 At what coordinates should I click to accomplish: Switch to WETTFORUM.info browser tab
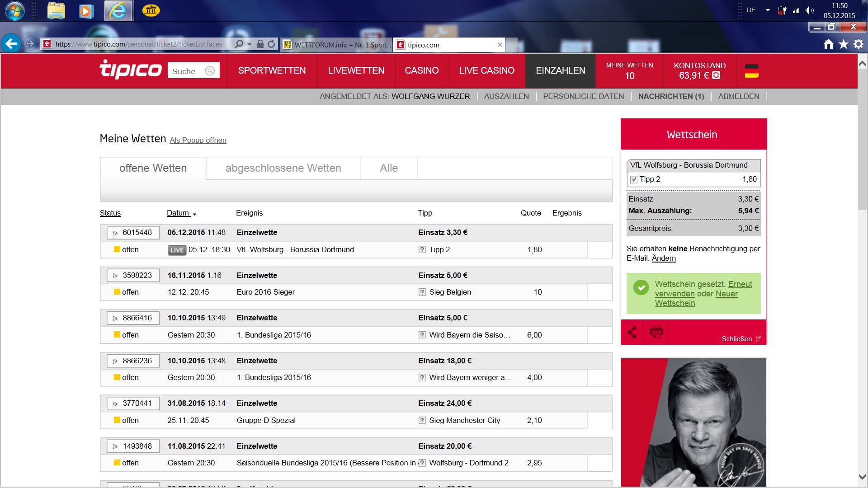tap(336, 45)
